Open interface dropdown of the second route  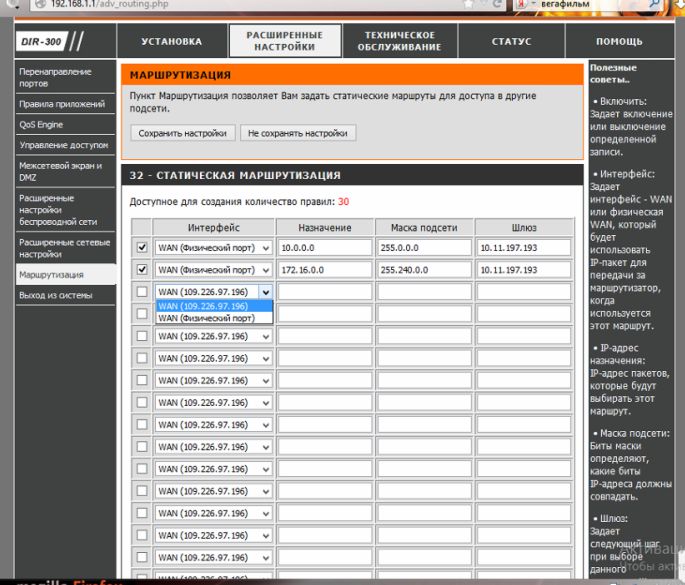click(x=213, y=270)
